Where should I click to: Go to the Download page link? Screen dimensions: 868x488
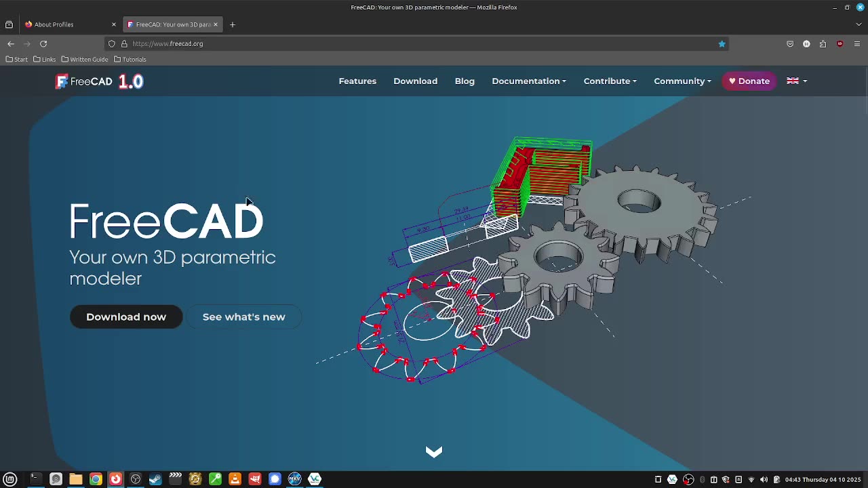pos(415,81)
